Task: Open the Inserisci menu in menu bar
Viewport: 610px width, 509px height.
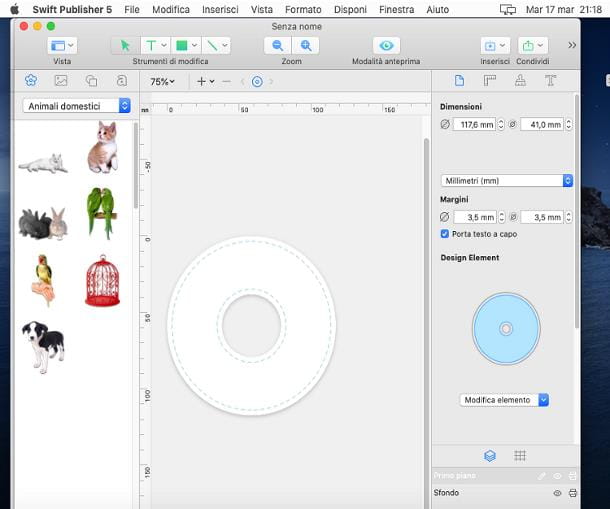Action: pyautogui.click(x=219, y=9)
